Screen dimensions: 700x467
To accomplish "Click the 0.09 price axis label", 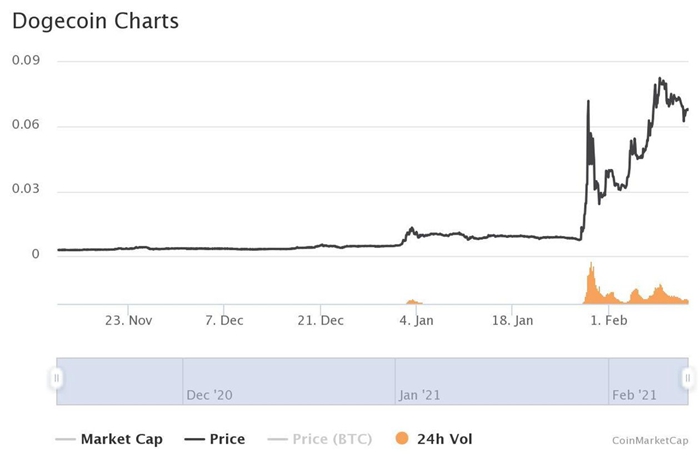I will 25,61.
